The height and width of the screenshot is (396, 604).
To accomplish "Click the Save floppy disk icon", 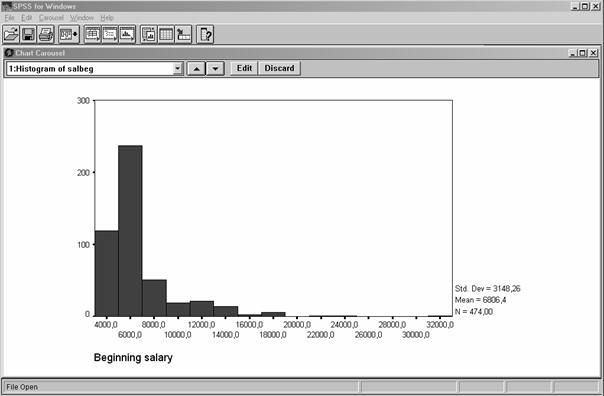I will [28, 34].
